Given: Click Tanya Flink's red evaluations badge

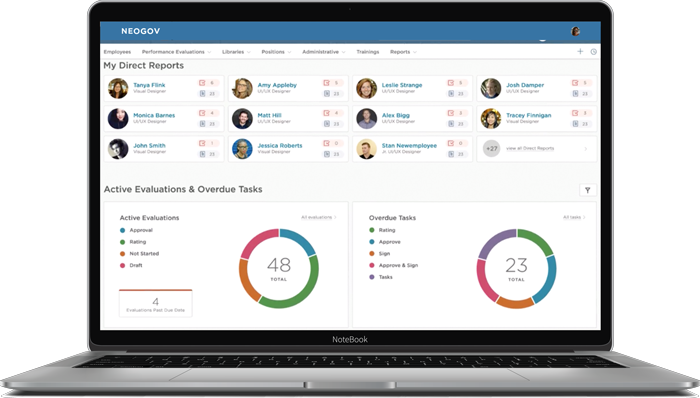Looking at the screenshot, I should tap(208, 83).
